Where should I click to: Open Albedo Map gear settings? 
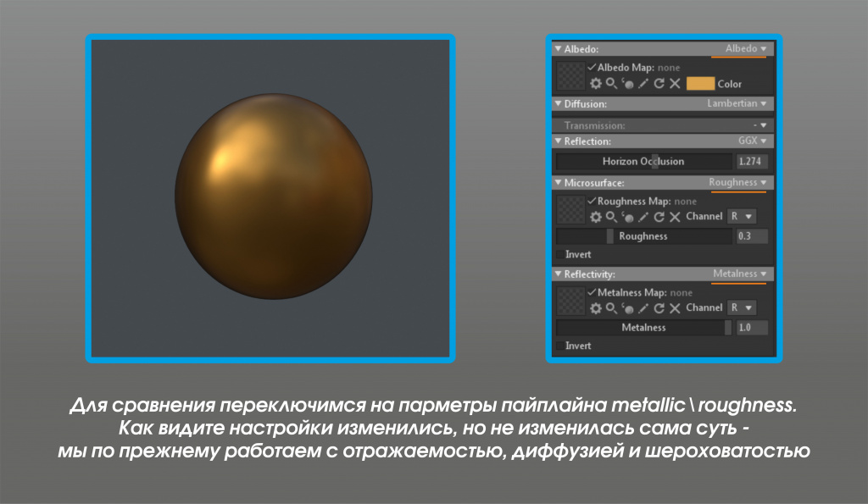tap(596, 84)
